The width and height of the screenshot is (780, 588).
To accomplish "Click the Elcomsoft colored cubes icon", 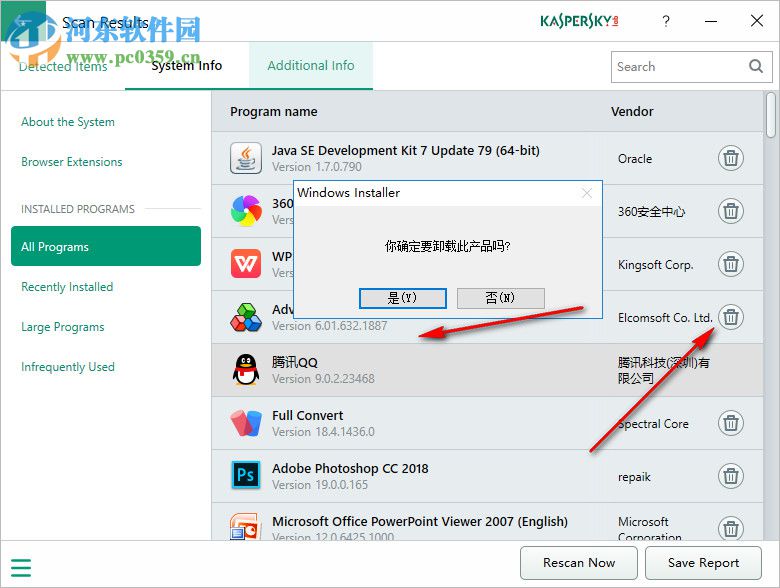I will coord(246,317).
